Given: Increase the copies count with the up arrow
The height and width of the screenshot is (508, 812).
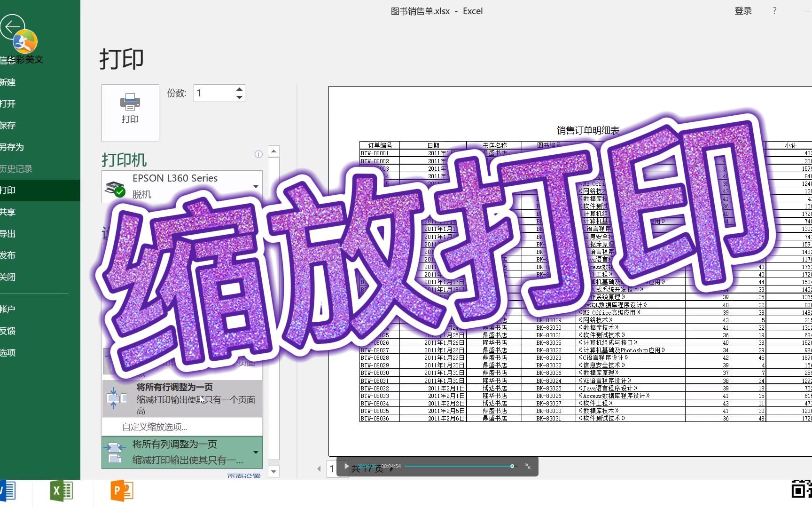Looking at the screenshot, I should [239, 89].
